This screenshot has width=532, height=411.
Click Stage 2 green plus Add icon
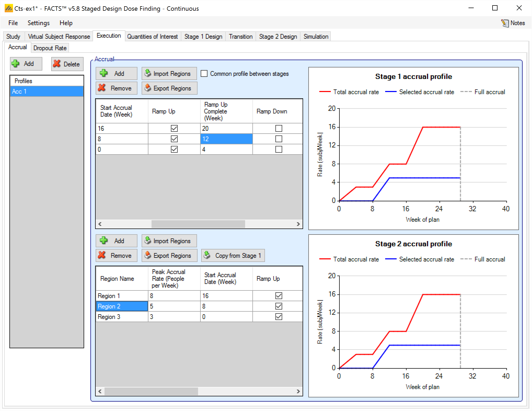tap(104, 241)
